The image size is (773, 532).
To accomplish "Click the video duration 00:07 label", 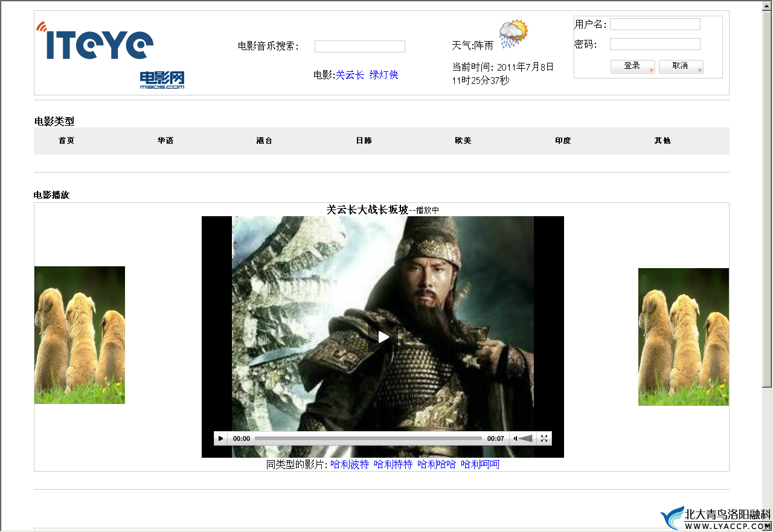I will coord(496,438).
